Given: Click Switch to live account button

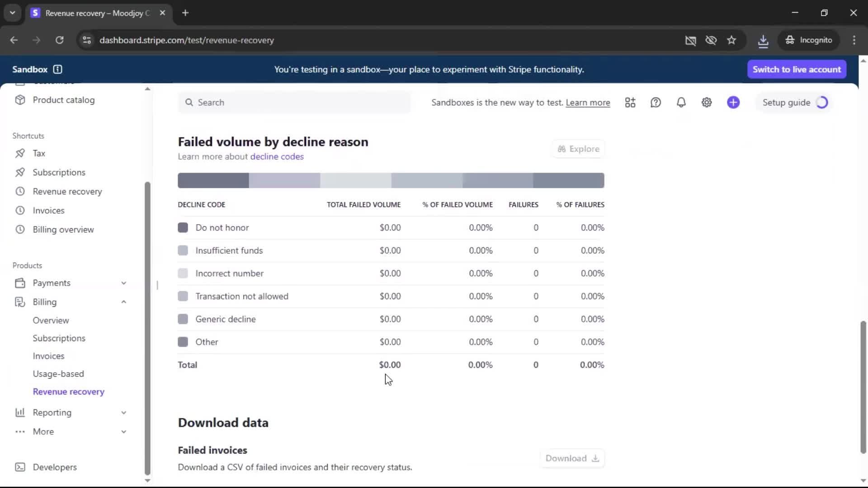Looking at the screenshot, I should 797,69.
